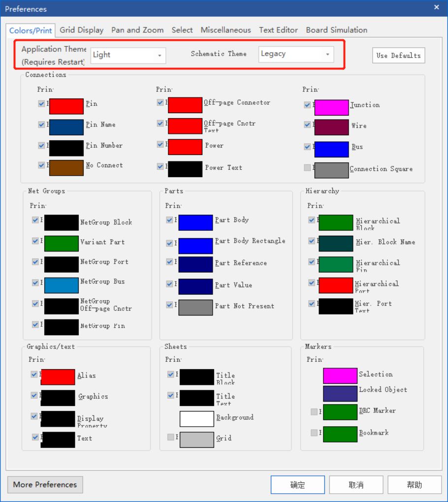Expand the Application Theme dropdown

pos(128,56)
